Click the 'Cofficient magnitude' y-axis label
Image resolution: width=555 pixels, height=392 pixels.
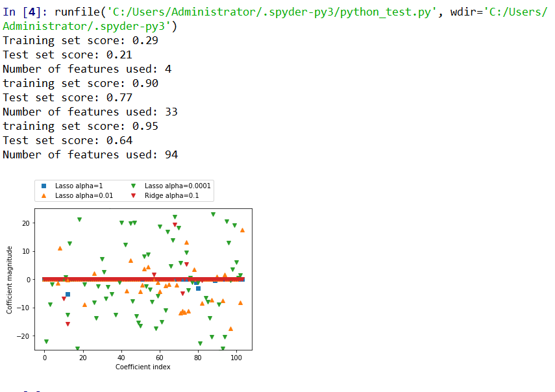point(10,280)
